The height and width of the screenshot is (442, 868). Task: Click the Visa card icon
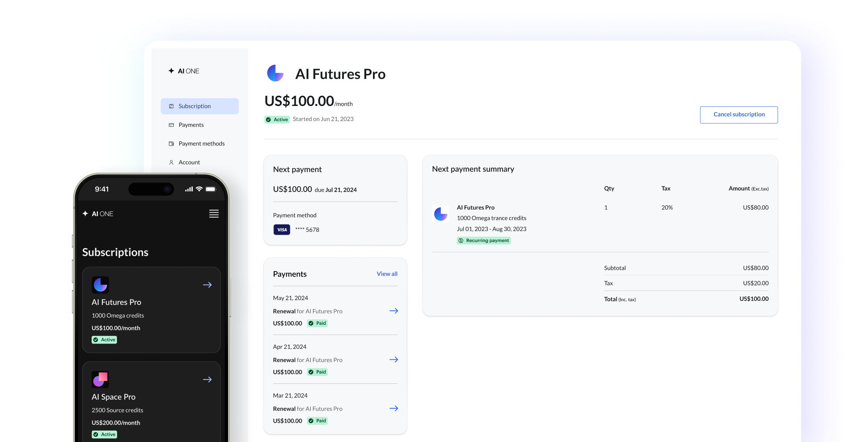click(x=281, y=229)
